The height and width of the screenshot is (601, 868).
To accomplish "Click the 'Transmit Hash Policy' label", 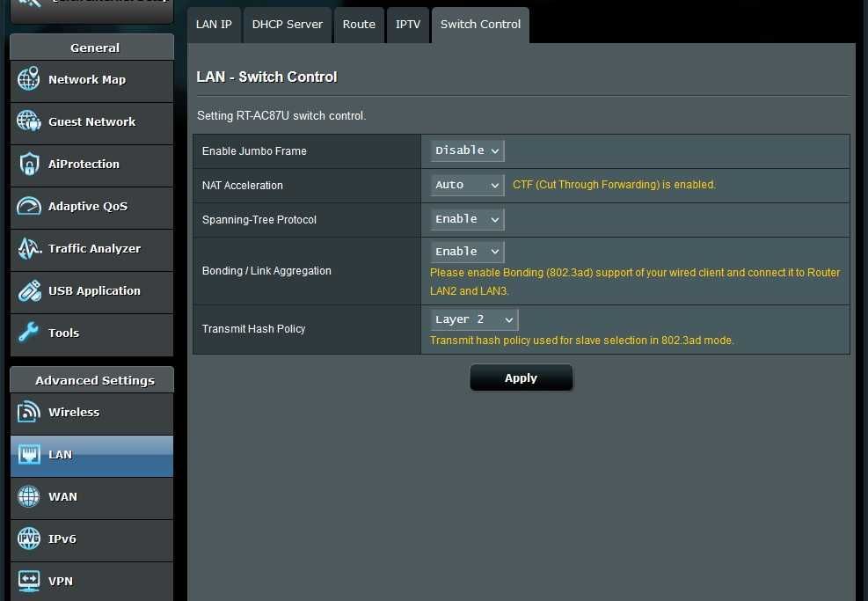I will pyautogui.click(x=253, y=328).
